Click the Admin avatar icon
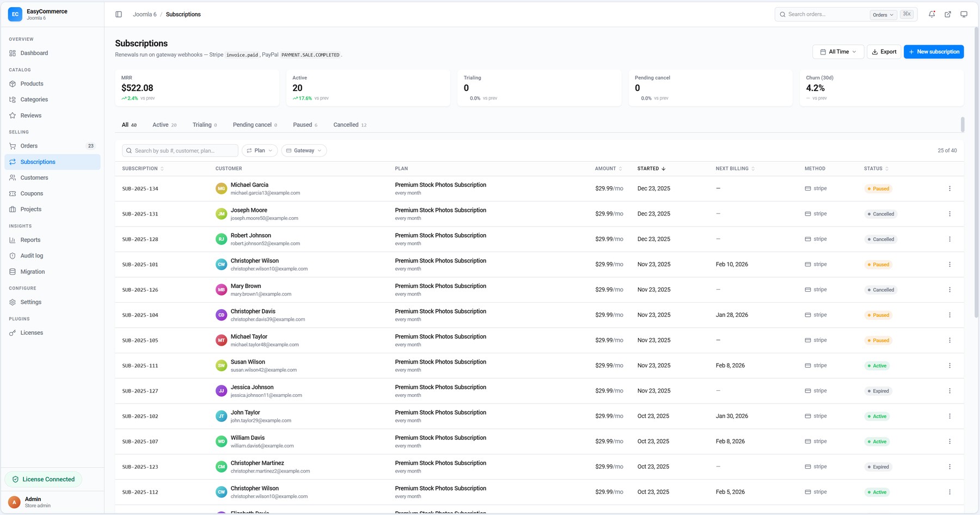The height and width of the screenshot is (515, 980). coord(14,502)
